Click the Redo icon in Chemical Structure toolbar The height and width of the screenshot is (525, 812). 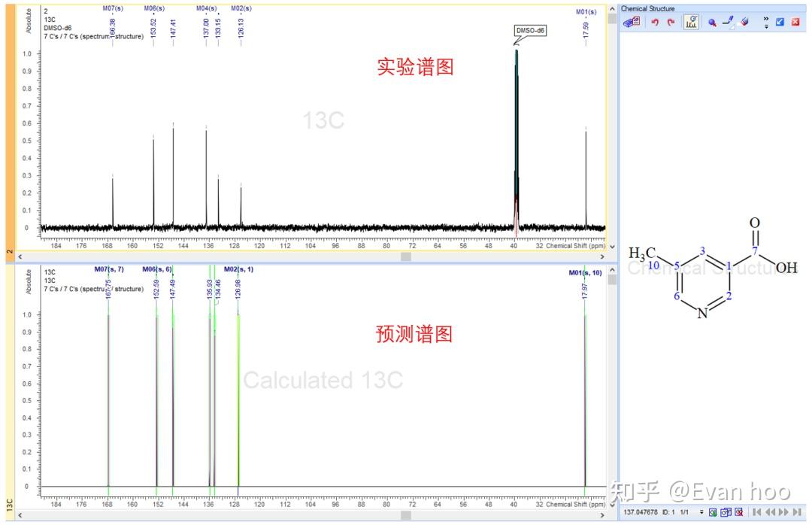tap(671, 21)
